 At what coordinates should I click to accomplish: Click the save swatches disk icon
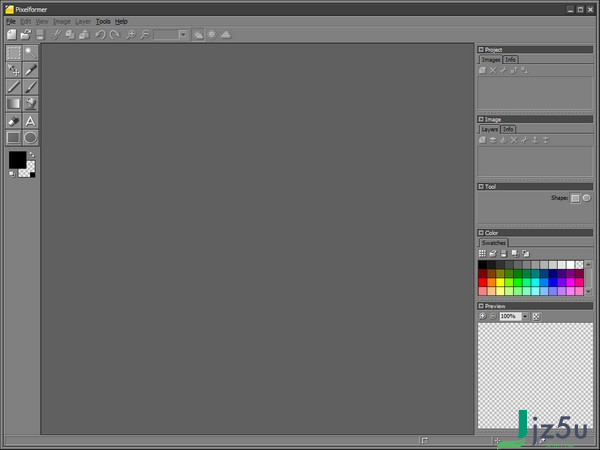[x=504, y=253]
